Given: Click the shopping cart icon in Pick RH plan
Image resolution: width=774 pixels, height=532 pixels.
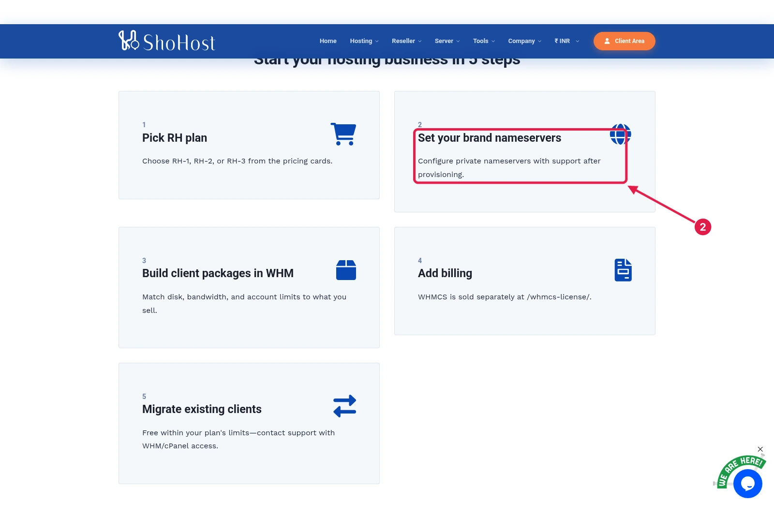Looking at the screenshot, I should (x=343, y=134).
